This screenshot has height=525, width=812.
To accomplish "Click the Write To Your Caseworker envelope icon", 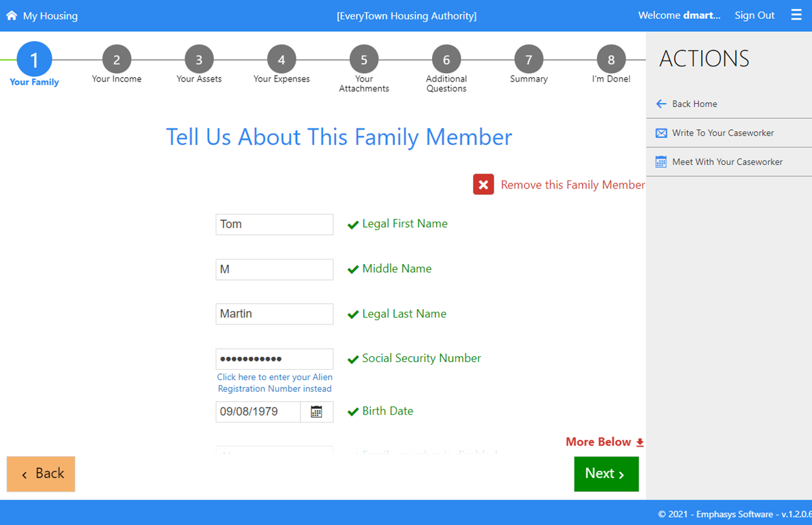I will (x=661, y=133).
